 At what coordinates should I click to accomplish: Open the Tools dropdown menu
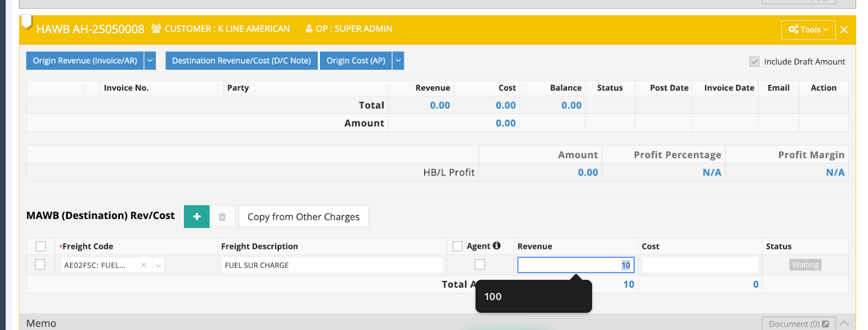[x=808, y=30]
